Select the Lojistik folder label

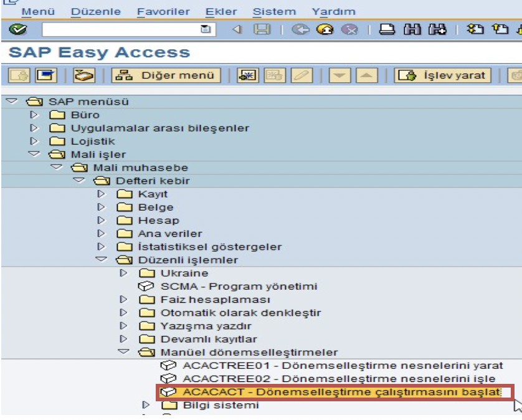pos(93,141)
